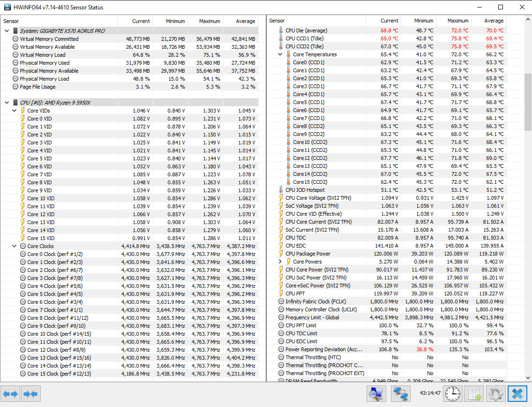
Task: Click the Core 0 Clock circle icon
Action: point(22,254)
